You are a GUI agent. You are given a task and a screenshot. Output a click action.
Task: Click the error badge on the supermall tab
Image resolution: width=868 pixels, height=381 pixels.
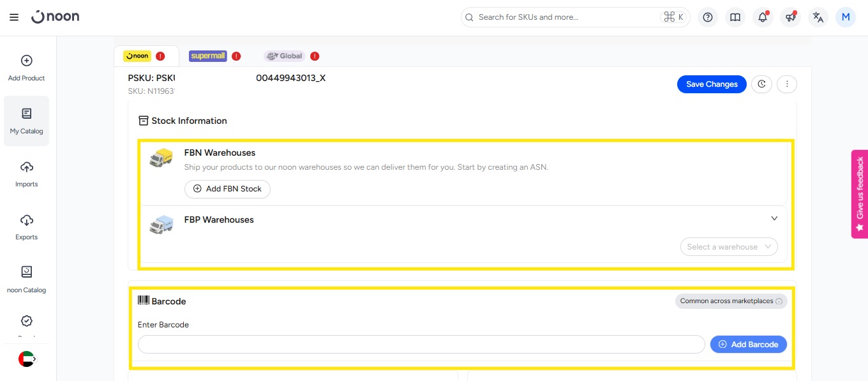coord(236,56)
